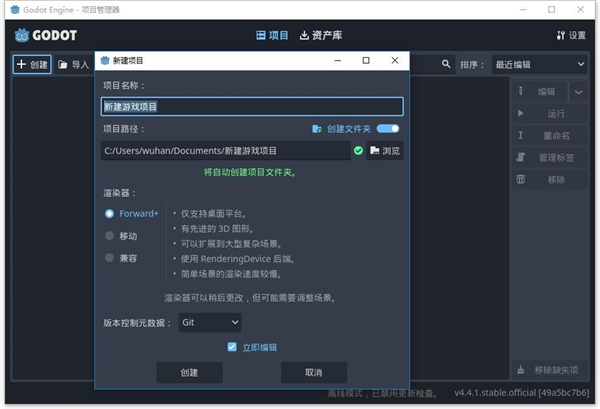Click the pencil icon on 编辑 button

coord(520,91)
